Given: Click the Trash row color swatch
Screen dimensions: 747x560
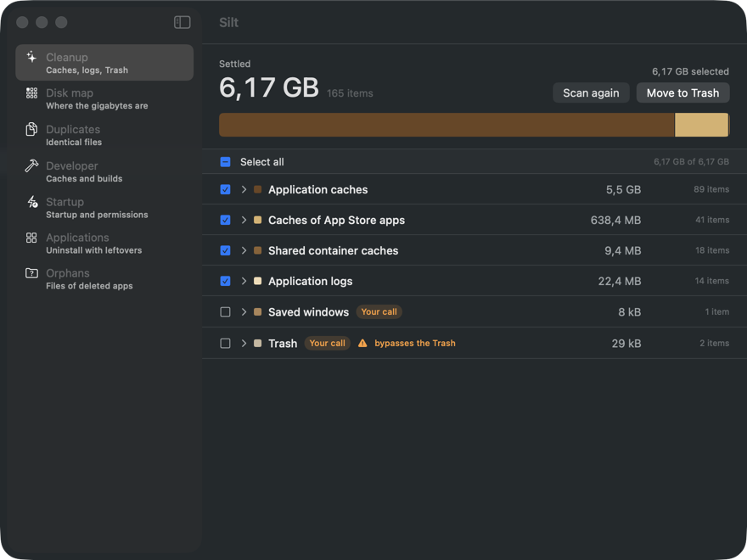Looking at the screenshot, I should pos(258,344).
